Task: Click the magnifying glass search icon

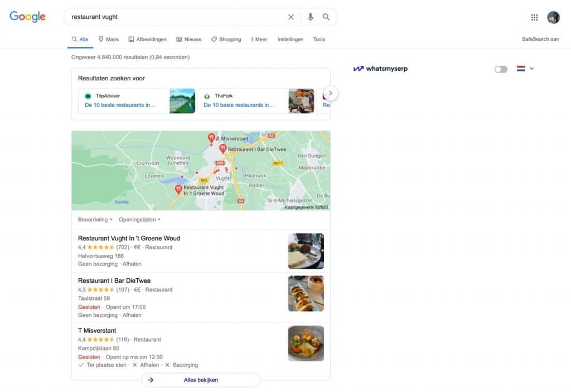Action: click(x=326, y=17)
